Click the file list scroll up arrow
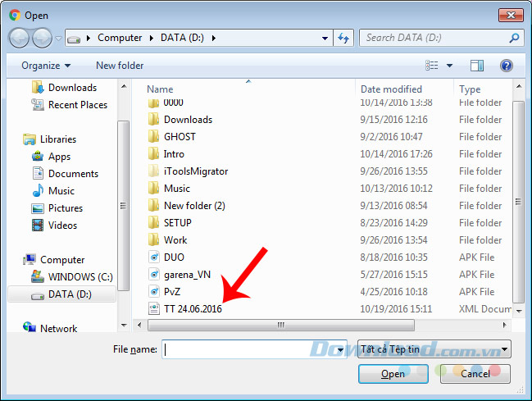The width and height of the screenshot is (532, 401). click(519, 86)
